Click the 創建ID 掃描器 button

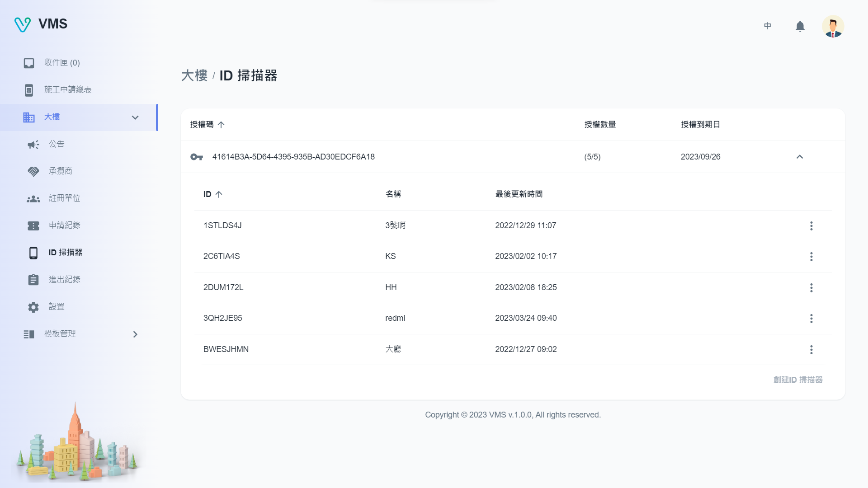[797, 380]
